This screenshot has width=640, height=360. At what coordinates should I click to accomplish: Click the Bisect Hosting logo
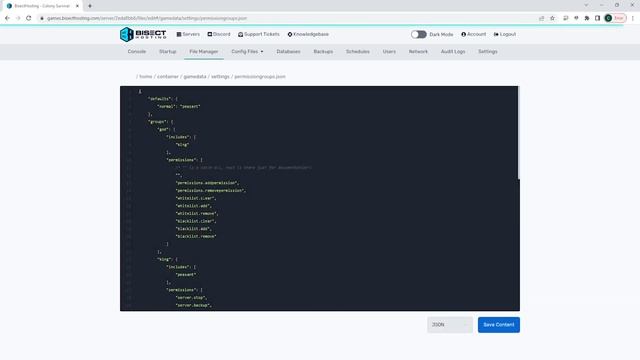pyautogui.click(x=143, y=34)
